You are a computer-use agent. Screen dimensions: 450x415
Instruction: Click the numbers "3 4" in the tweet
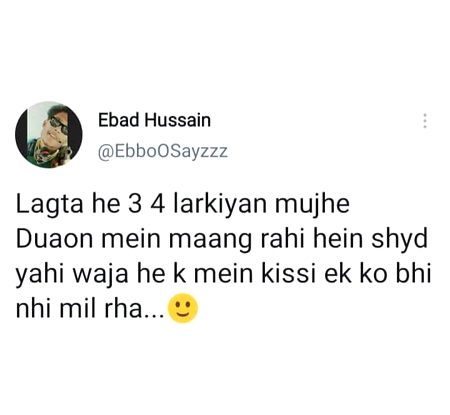coord(146,204)
